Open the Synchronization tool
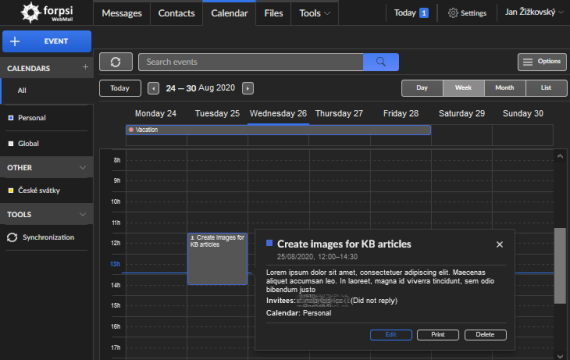The height and width of the screenshot is (360, 570). pyautogui.click(x=41, y=237)
